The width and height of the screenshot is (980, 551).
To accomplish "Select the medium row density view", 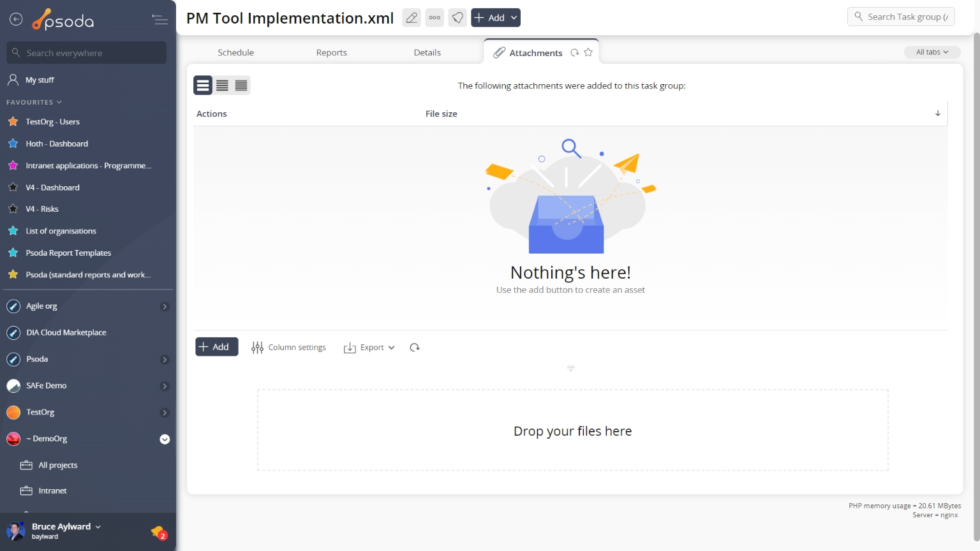I will click(222, 85).
